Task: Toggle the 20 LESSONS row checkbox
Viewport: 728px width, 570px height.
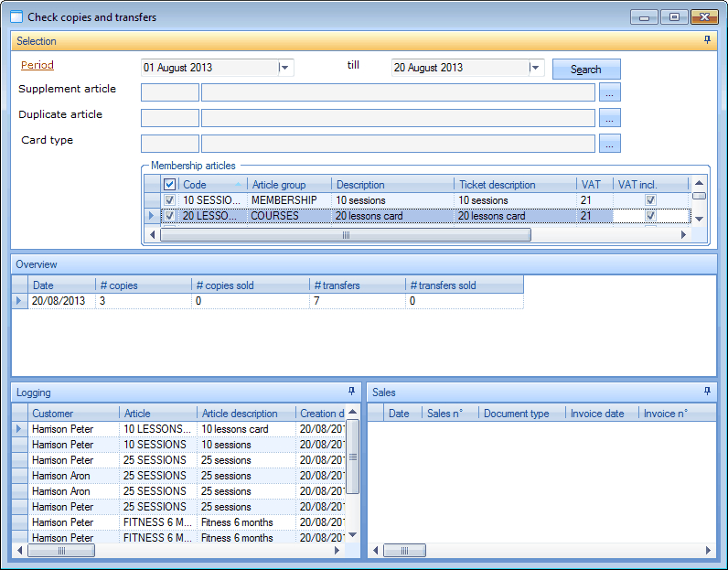Action: coord(169,216)
